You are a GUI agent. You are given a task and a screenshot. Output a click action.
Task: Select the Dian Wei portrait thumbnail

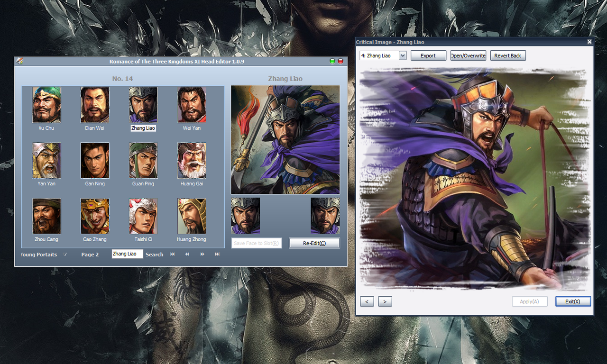[95, 105]
